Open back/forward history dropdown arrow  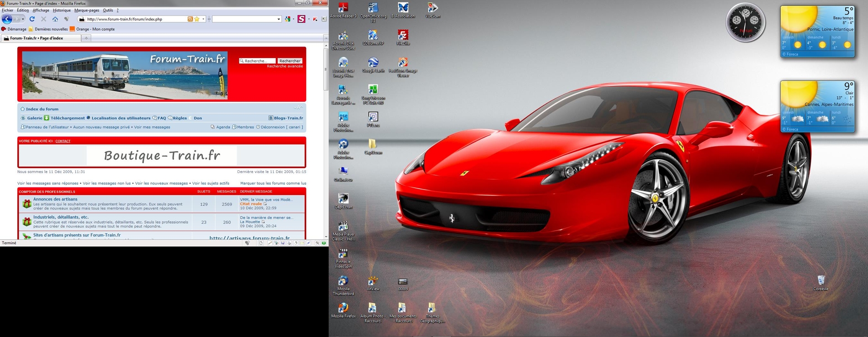[x=23, y=19]
